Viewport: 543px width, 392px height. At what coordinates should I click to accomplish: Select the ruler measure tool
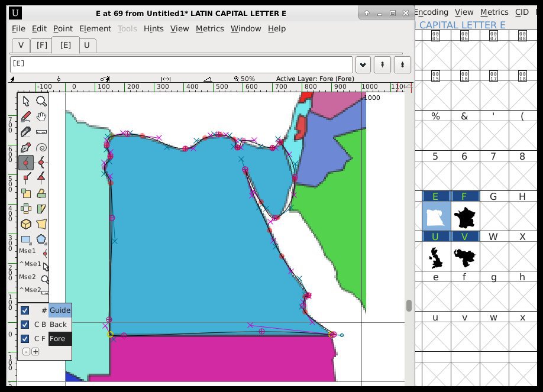pos(41,132)
